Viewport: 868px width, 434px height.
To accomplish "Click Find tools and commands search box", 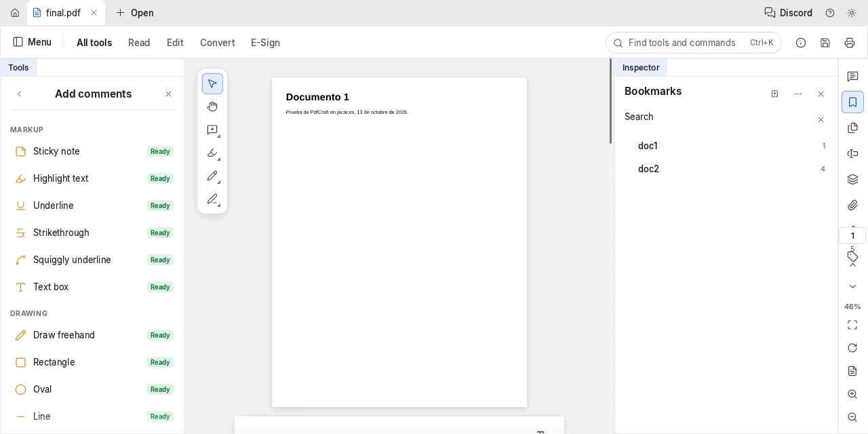I will [694, 43].
